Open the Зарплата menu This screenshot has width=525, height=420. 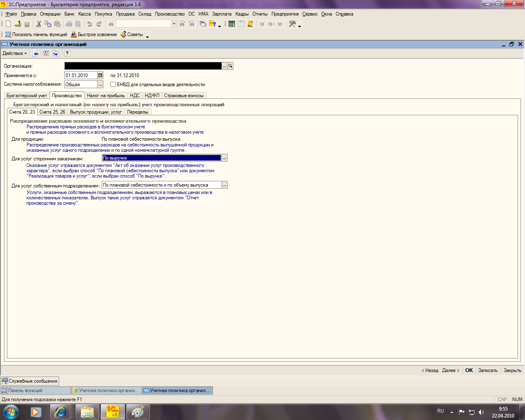pos(221,14)
